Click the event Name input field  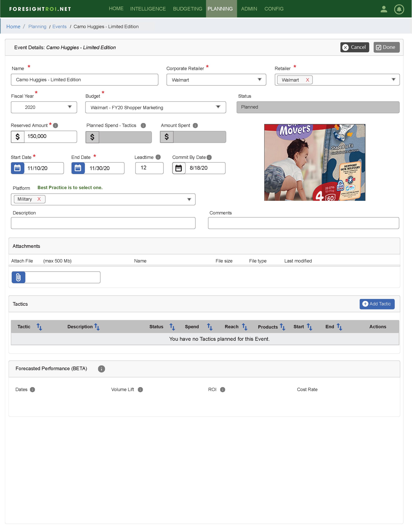pyautogui.click(x=85, y=80)
